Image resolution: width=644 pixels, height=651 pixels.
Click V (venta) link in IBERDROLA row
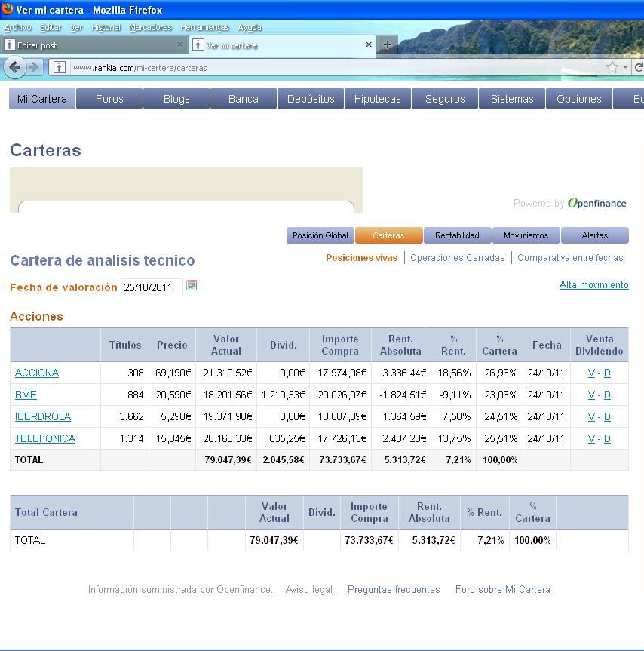(x=591, y=416)
